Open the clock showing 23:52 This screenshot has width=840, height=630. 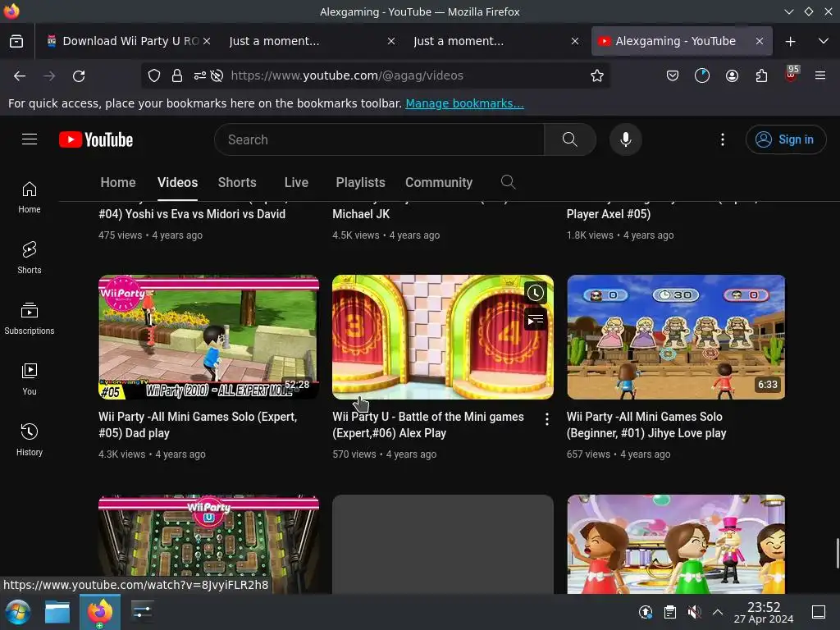tap(764, 612)
